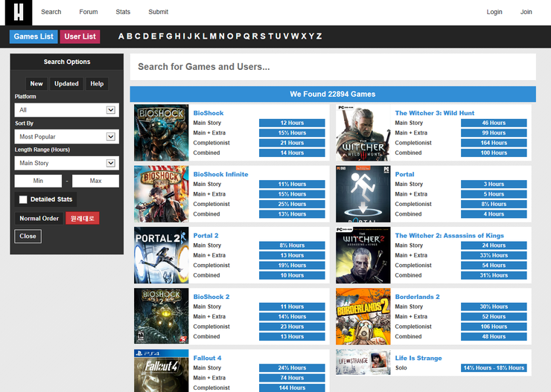Viewport: 551px width, 392px height.
Task: Click the site logo icon
Action: click(x=19, y=13)
